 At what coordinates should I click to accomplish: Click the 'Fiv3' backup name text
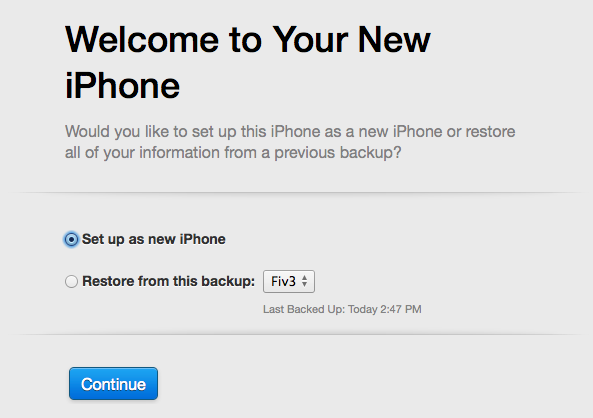click(x=283, y=281)
